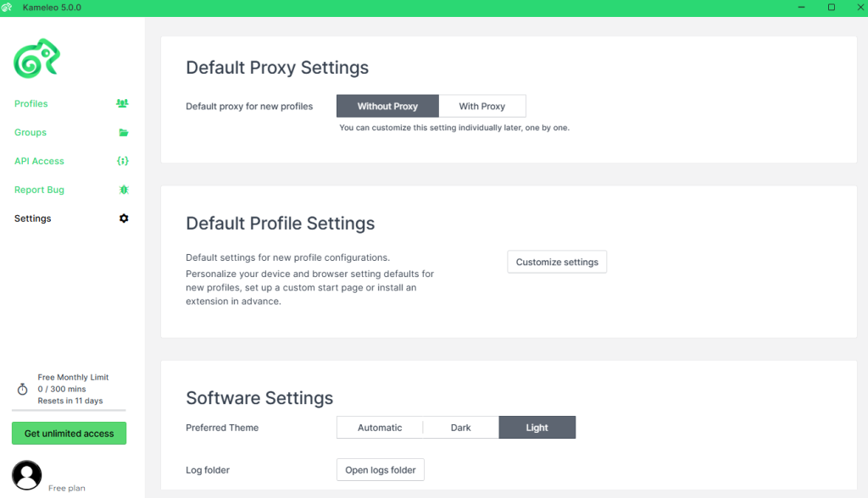
Task: Select Without Proxy as default
Action: point(387,106)
